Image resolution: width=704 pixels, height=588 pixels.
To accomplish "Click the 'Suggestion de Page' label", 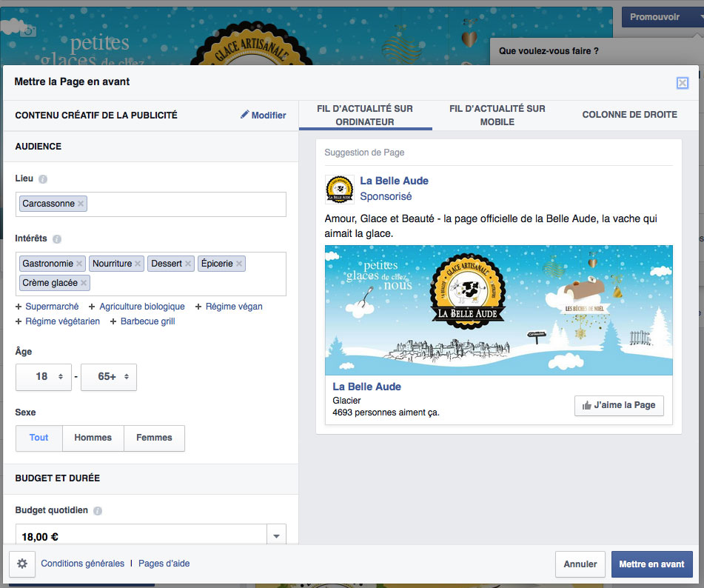I will [x=364, y=153].
